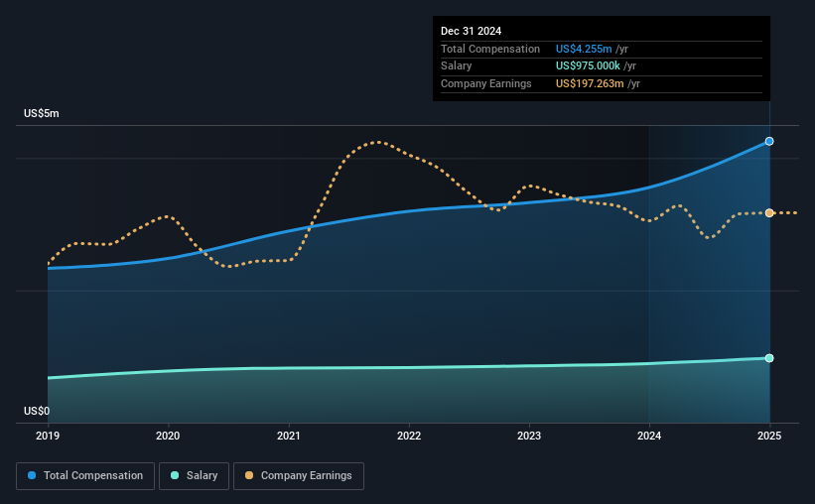The image size is (815, 504).
Task: Click the 2025 x-axis label
Action: pyautogui.click(x=769, y=436)
